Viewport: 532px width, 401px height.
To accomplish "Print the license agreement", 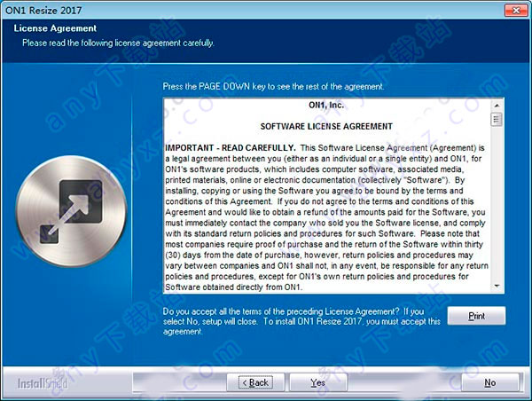I will (476, 316).
